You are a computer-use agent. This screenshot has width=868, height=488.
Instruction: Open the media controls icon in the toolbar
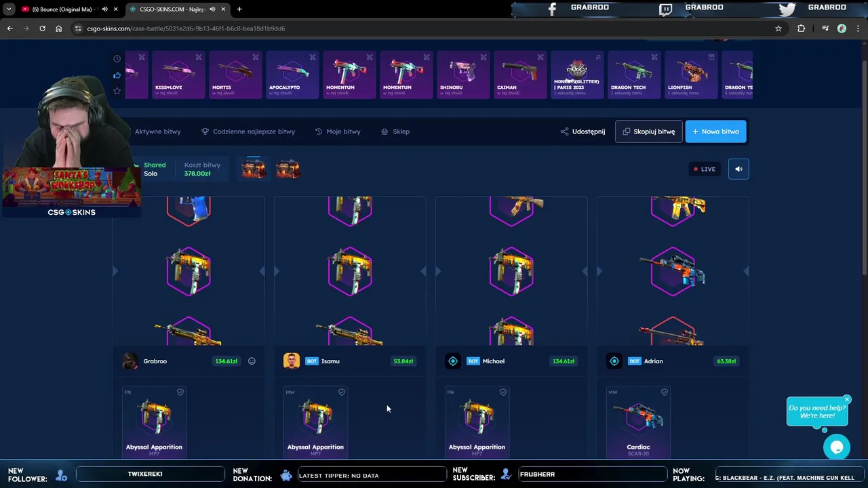pyautogui.click(x=825, y=28)
